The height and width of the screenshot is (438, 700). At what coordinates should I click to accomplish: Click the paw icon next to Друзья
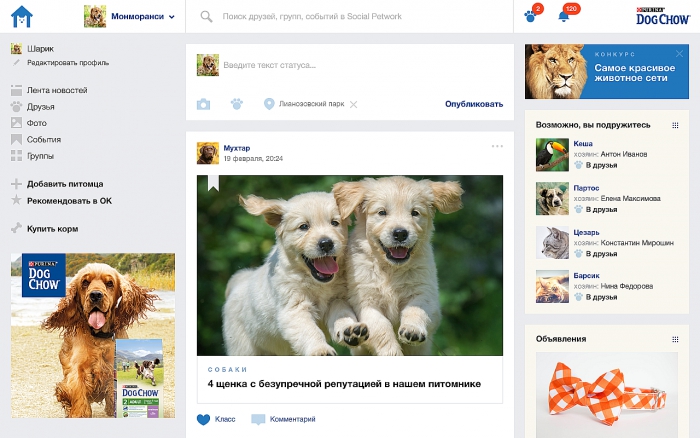coord(17,107)
